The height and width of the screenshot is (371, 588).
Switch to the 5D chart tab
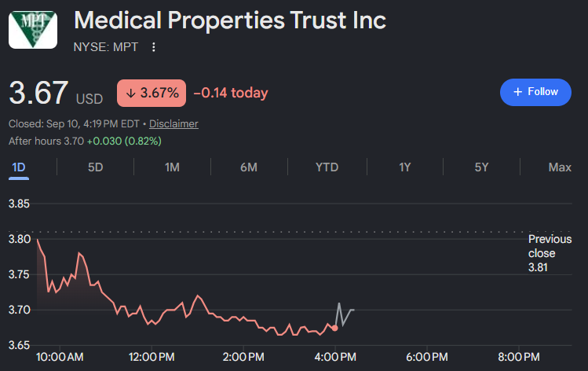point(95,167)
